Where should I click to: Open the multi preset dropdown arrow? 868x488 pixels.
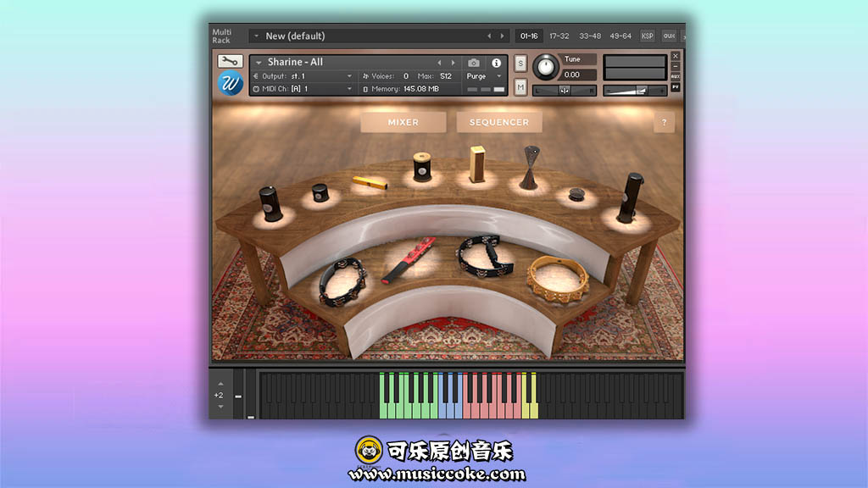click(256, 36)
